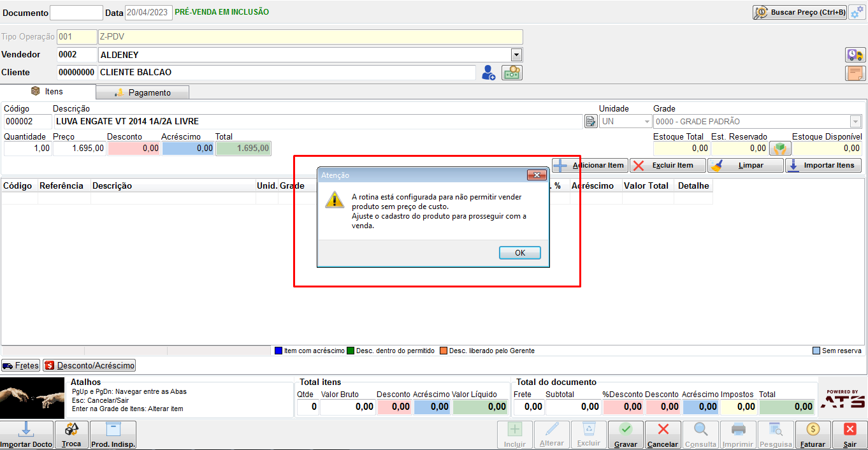Image resolution: width=868 pixels, height=450 pixels.
Task: Open the client financial money icon
Action: coord(512,73)
